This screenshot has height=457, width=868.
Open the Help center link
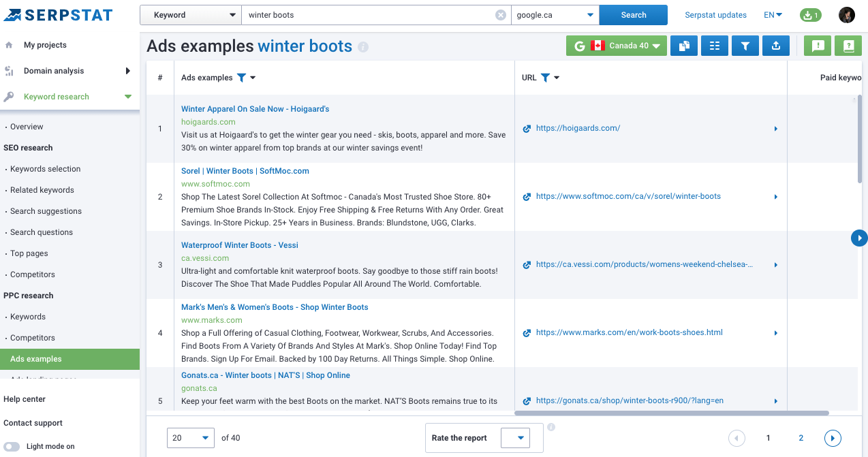tap(25, 399)
